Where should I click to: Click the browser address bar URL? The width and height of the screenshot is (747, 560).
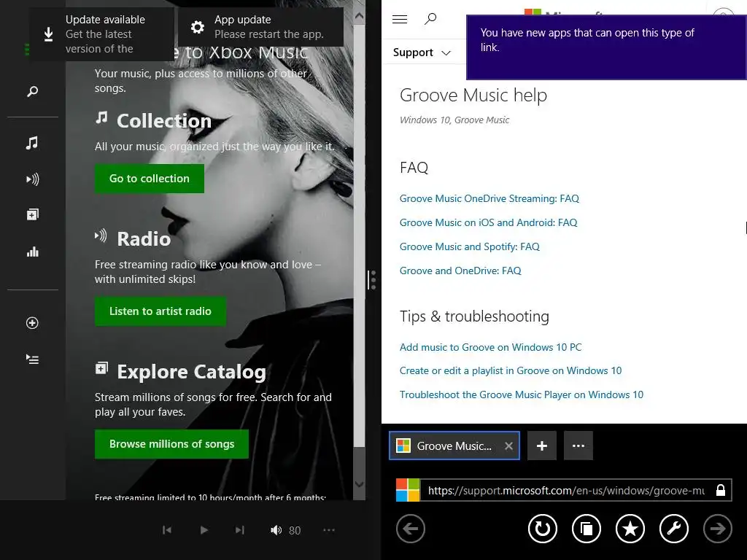click(x=566, y=491)
